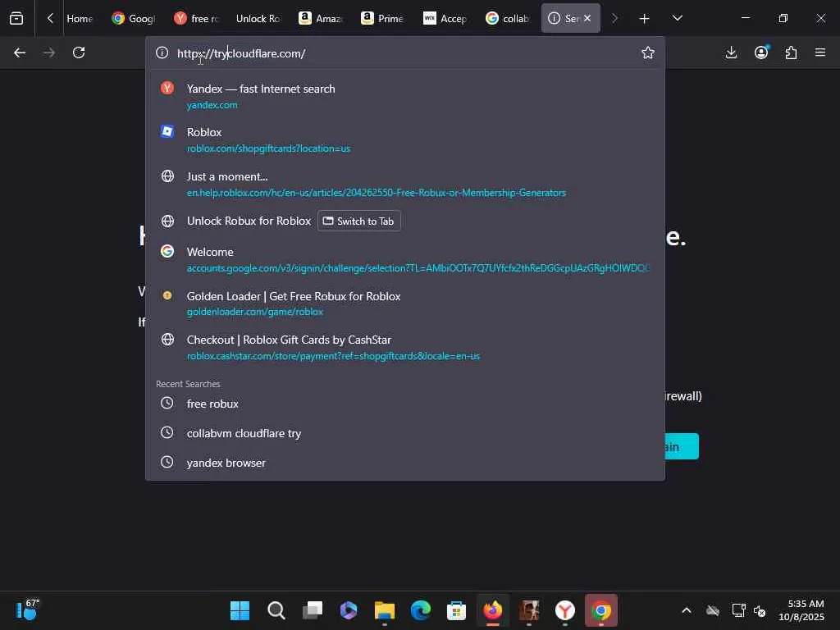Switch to the collab Google search tab
Image resolution: width=840 pixels, height=630 pixels.
pyautogui.click(x=507, y=18)
